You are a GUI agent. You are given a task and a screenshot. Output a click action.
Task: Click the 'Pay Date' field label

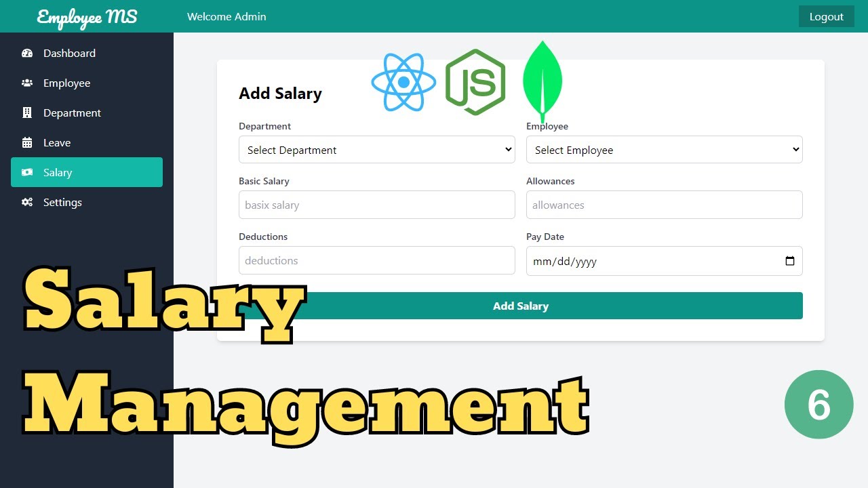tap(545, 237)
